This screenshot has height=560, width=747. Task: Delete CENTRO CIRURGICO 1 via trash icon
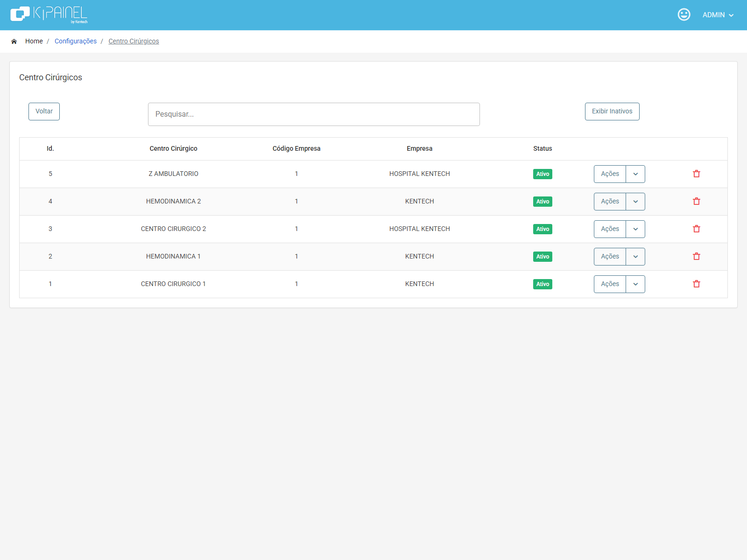tap(697, 284)
